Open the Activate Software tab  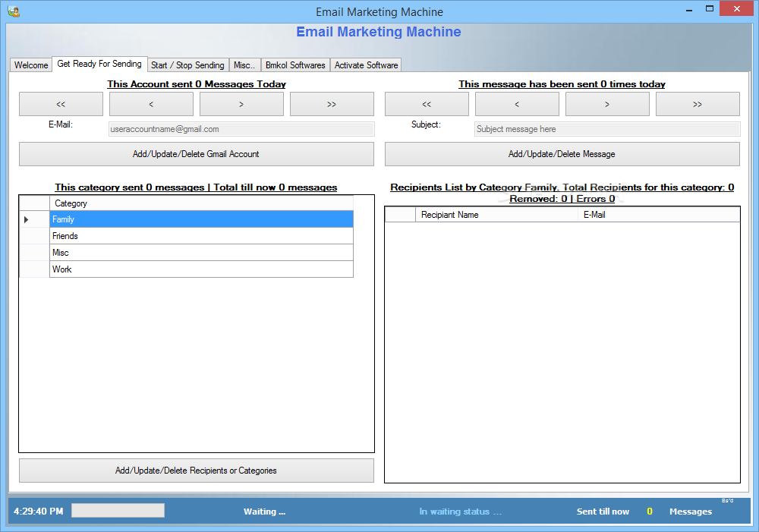366,65
